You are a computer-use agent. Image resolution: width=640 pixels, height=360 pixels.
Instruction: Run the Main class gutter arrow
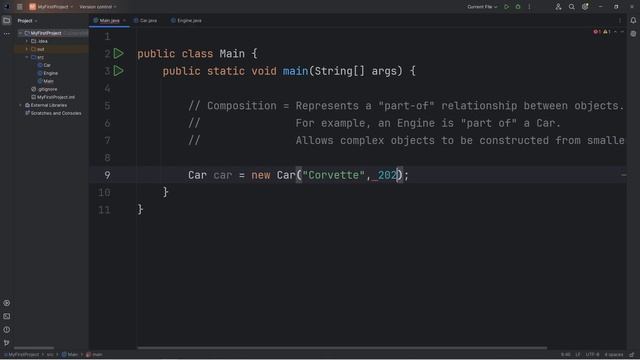click(x=118, y=53)
